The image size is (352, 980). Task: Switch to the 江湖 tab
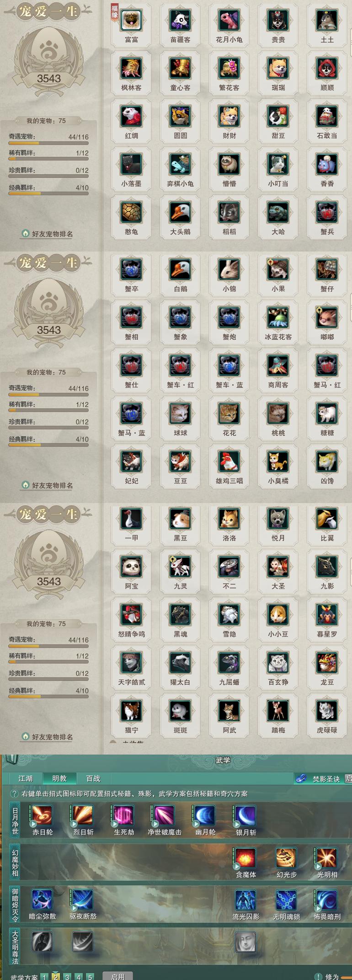tap(26, 778)
